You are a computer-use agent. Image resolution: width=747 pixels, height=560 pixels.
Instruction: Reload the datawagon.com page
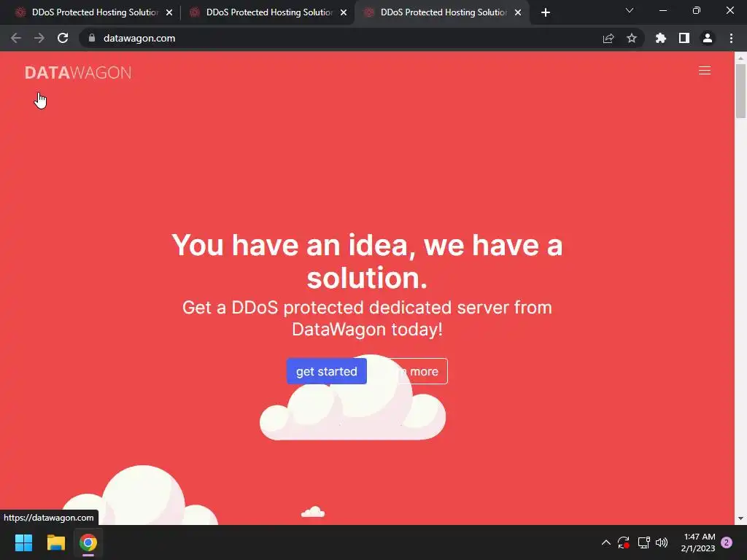pyautogui.click(x=63, y=38)
